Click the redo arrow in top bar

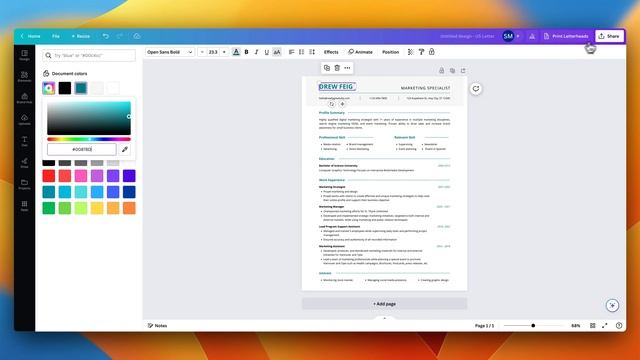(120, 36)
